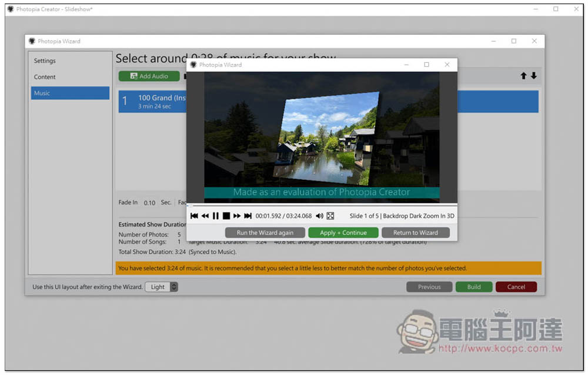Toggle fullscreen preview mode
This screenshot has height=375, width=588.
point(330,216)
